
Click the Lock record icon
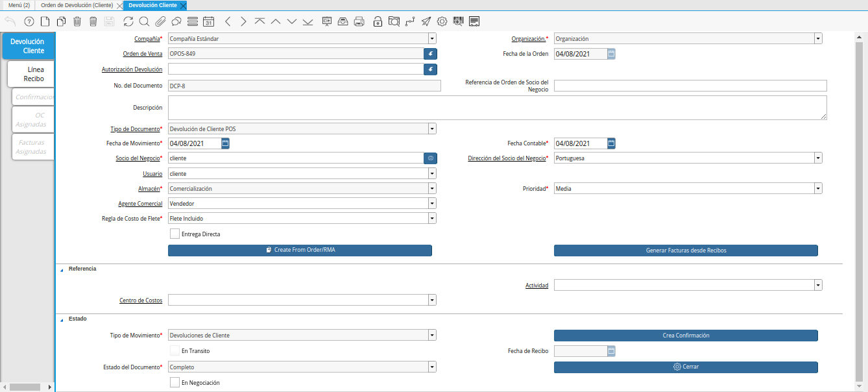(x=378, y=21)
